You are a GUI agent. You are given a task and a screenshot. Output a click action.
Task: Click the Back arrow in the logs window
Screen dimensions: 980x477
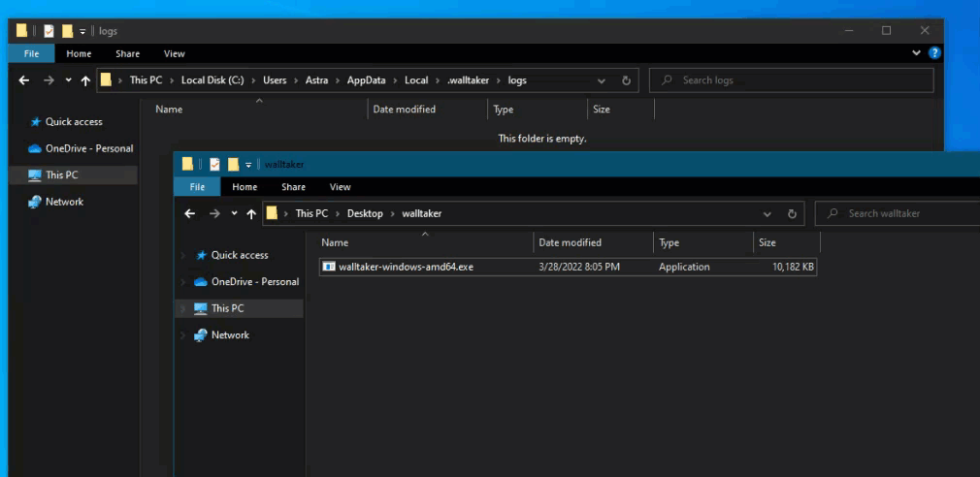[23, 79]
